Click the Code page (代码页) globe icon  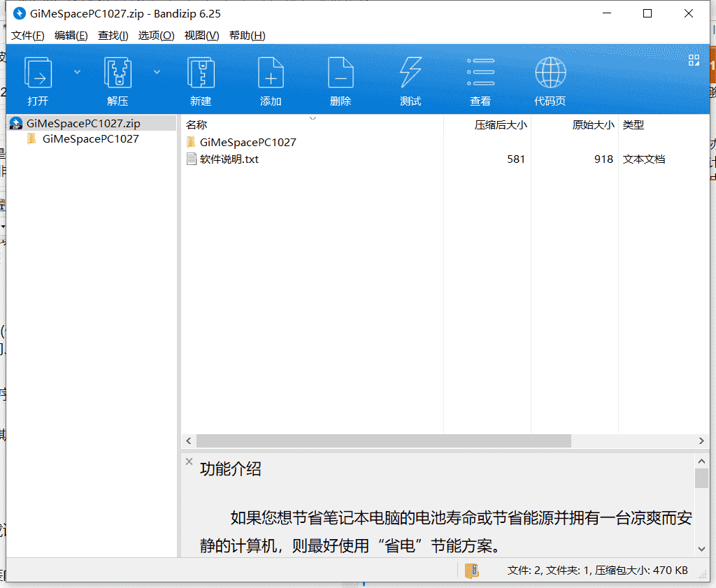pos(550,73)
